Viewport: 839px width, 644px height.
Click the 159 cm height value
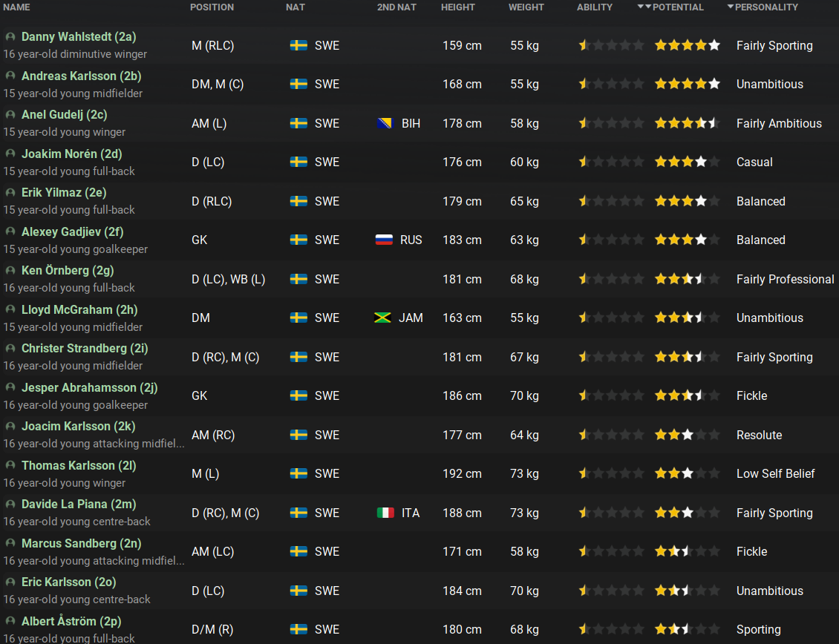(x=462, y=45)
